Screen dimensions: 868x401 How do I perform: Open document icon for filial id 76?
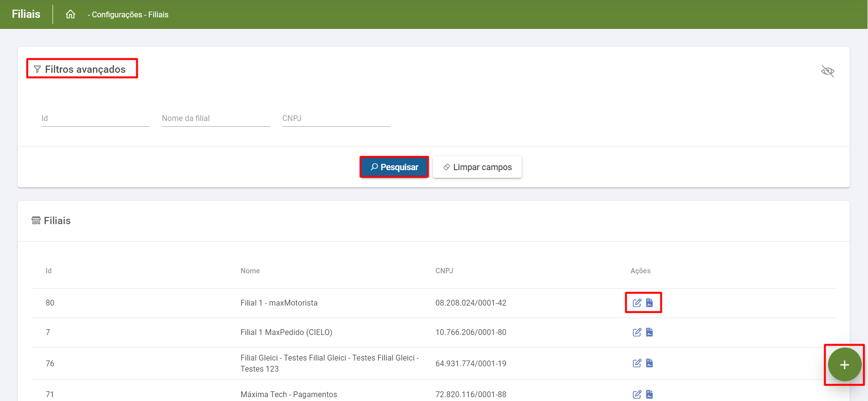point(649,363)
